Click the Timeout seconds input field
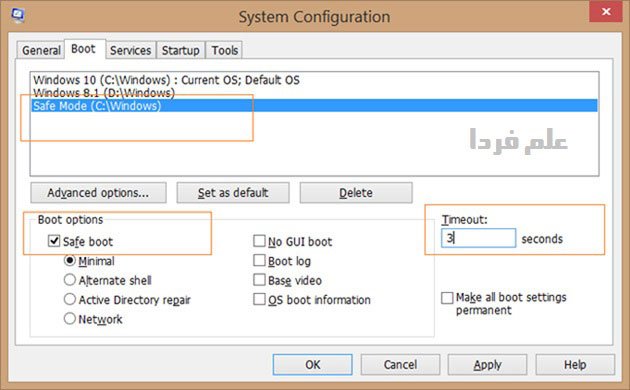Screen dimensions: 630x390 coord(478,238)
